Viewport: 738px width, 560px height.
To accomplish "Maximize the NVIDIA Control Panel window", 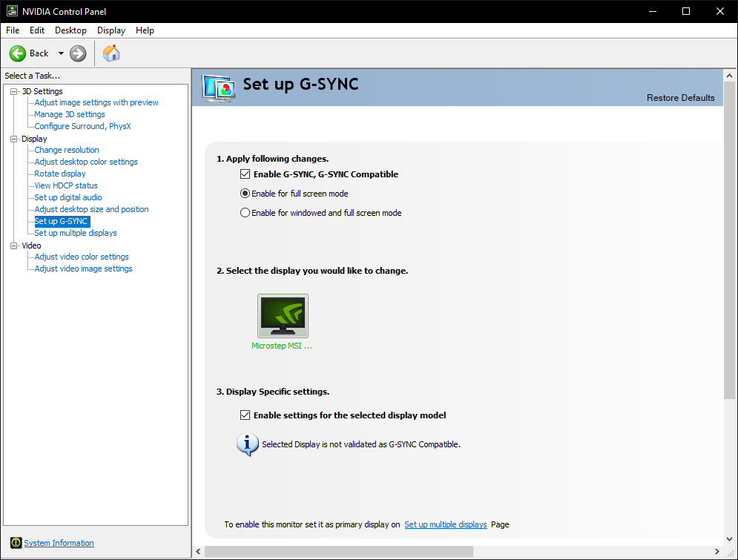I will coord(686,11).
